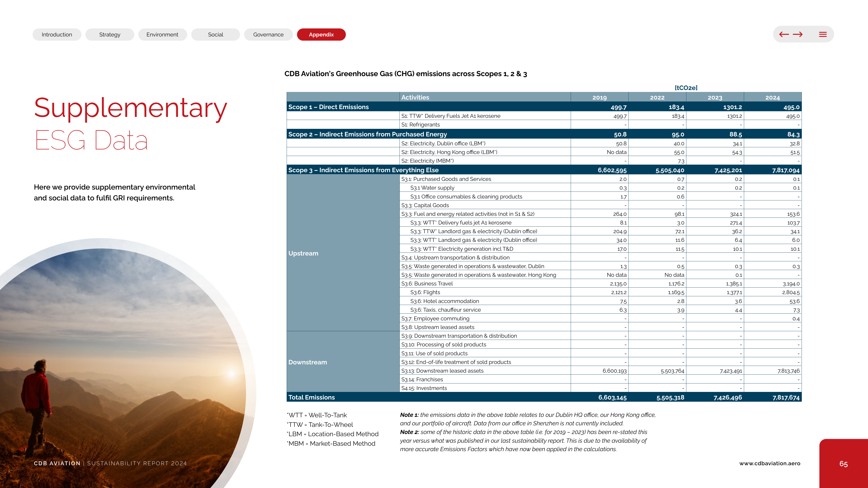Select 'Scope 2 – Indirect Emissions from Purchased Energy' row
Screen dimensions: 868x488
tap(544, 134)
